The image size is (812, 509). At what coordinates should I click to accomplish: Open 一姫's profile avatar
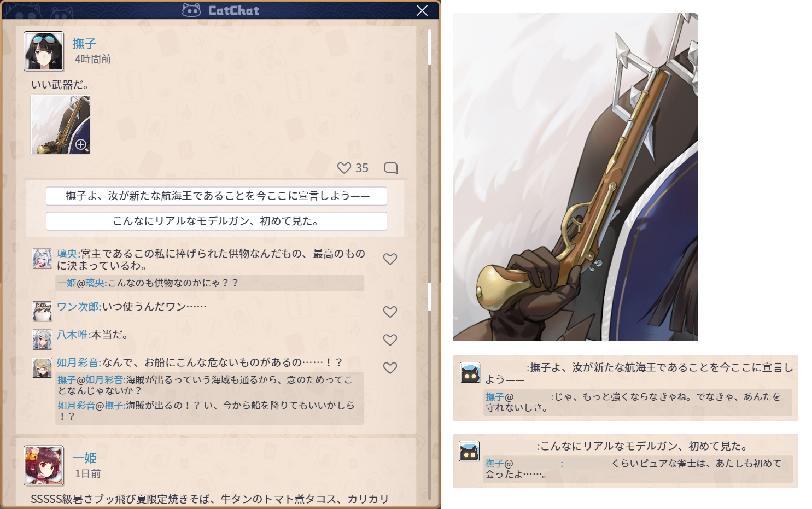44,465
